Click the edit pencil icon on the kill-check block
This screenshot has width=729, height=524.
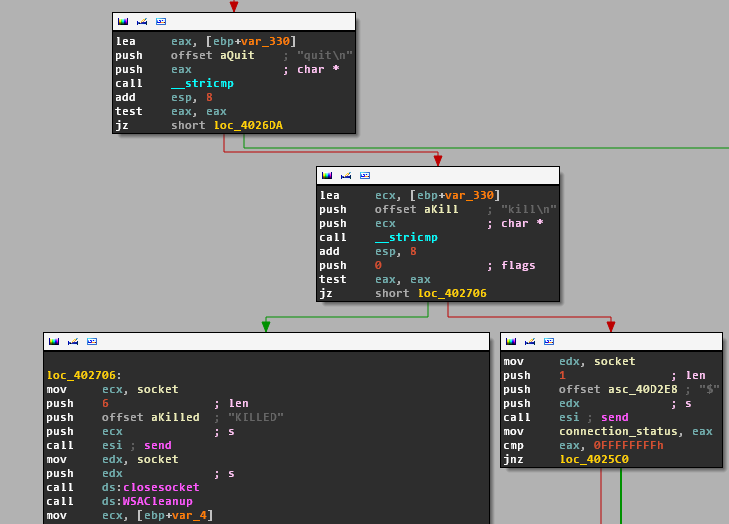tap(345, 175)
